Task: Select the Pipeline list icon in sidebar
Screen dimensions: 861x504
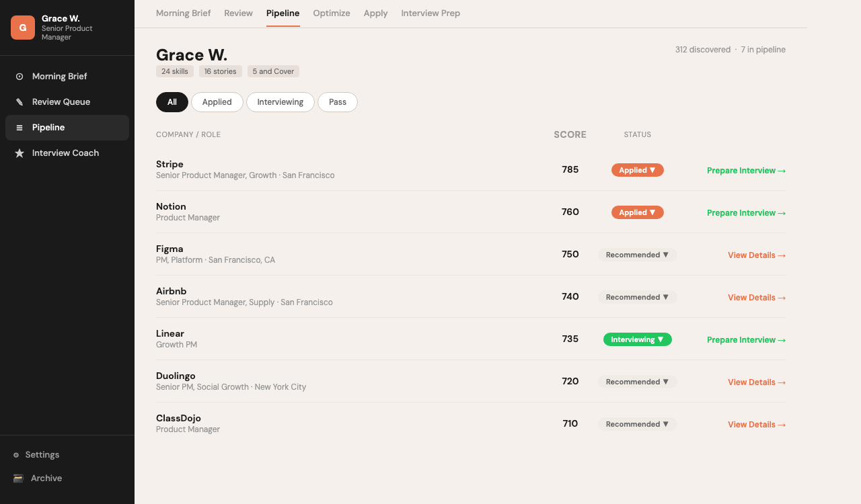Action: pyautogui.click(x=20, y=128)
